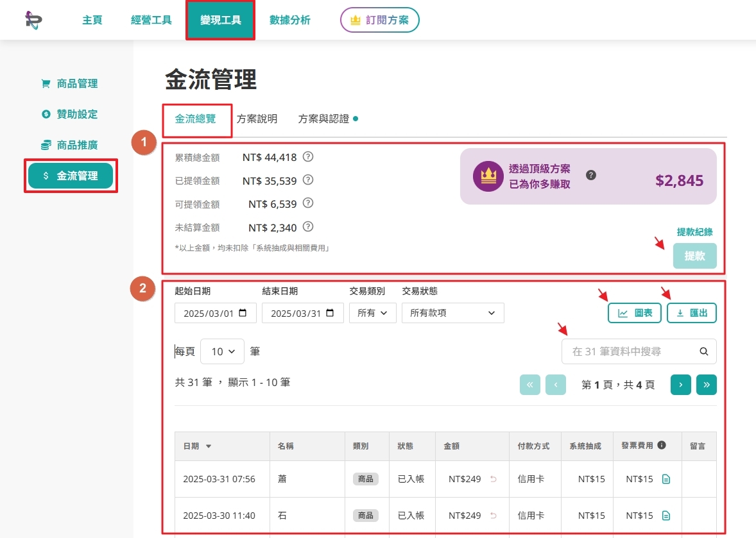Click search magnifier icon in search box
The width and height of the screenshot is (756, 538).
coord(703,351)
